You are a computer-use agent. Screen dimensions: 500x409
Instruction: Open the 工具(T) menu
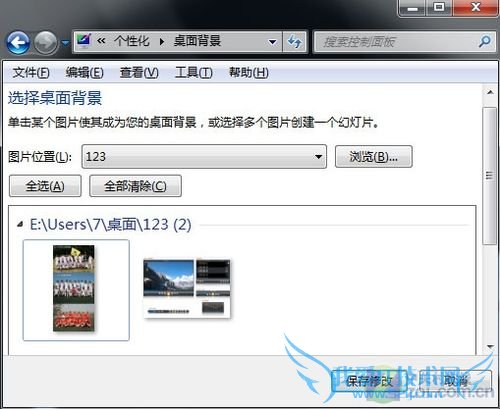coord(194,72)
